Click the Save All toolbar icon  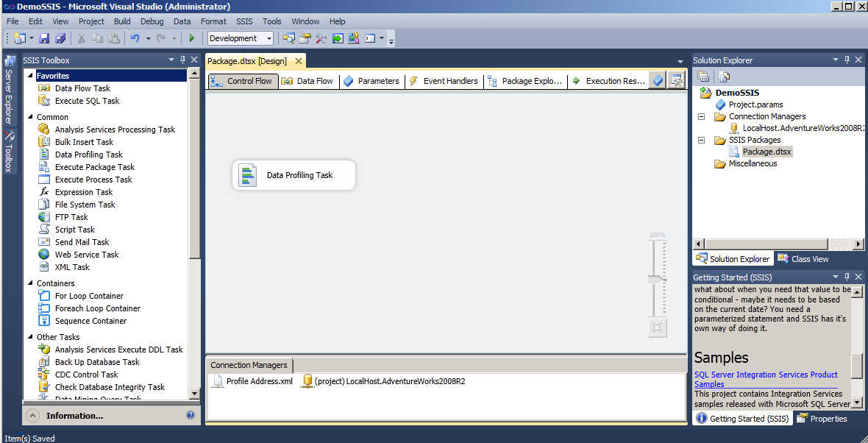[x=60, y=38]
